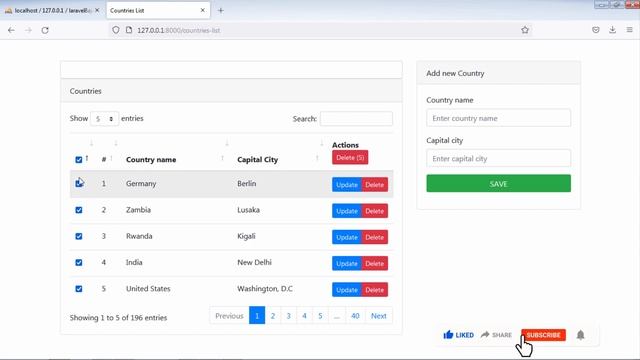640x360 pixels.
Task: Focus the Enter country name field
Action: point(499,118)
